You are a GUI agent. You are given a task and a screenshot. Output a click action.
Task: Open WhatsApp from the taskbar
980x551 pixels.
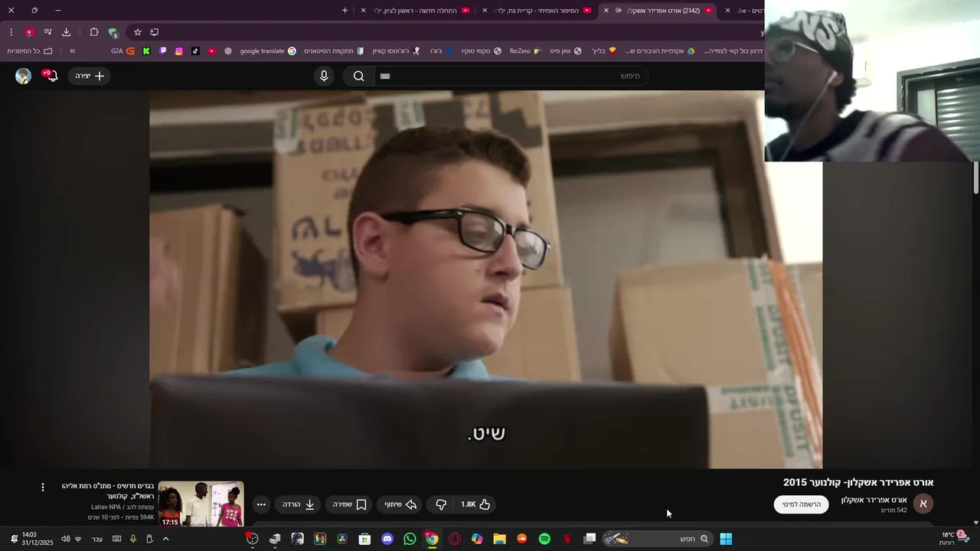tap(410, 539)
